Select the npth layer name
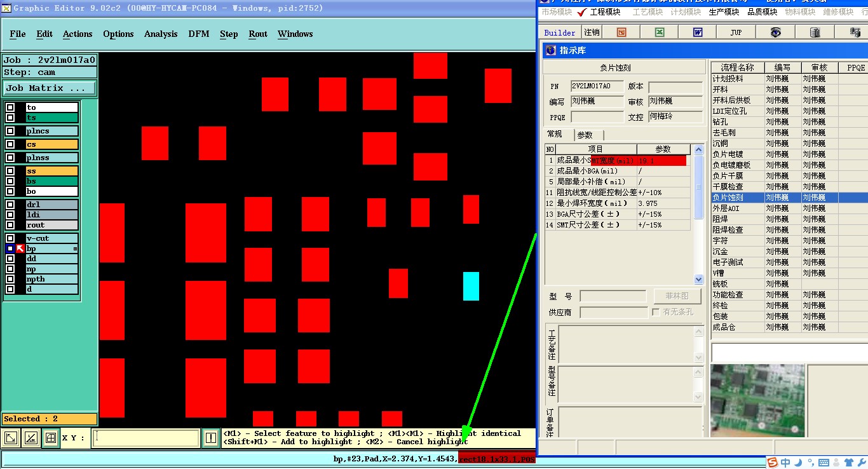The width and height of the screenshot is (868, 469). coord(51,279)
